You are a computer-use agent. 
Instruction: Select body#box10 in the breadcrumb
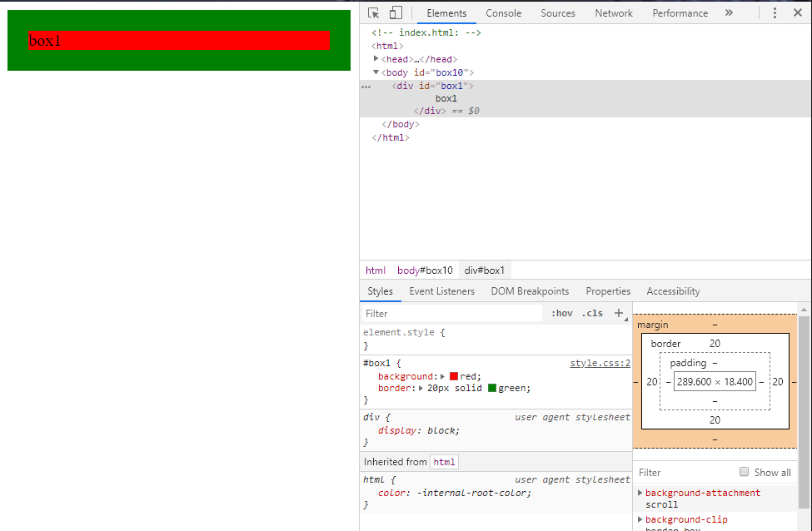tap(425, 270)
